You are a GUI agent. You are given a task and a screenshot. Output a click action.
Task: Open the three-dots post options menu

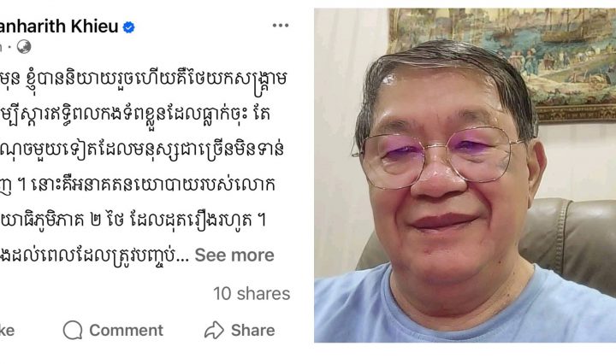pos(281,26)
